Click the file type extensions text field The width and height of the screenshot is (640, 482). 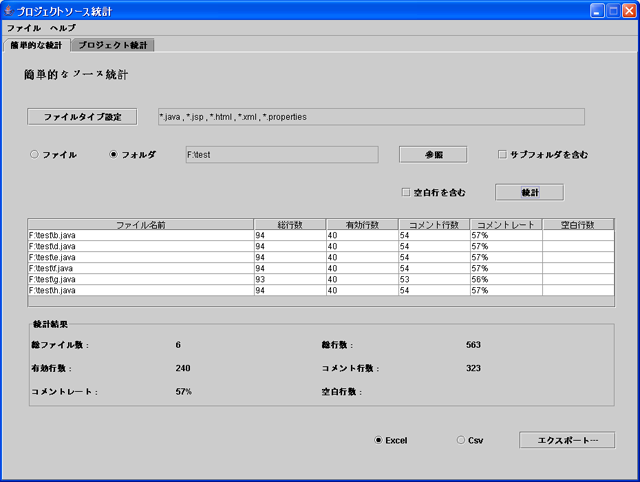370,117
